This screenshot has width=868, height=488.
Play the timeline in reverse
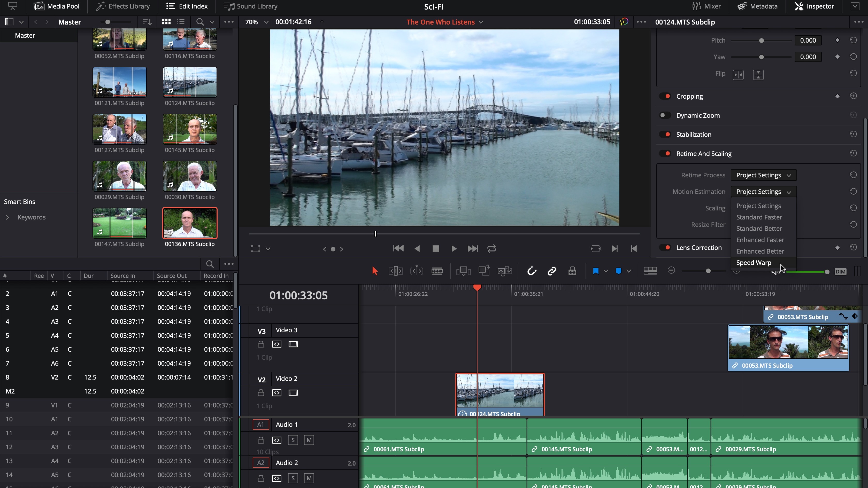coord(417,249)
